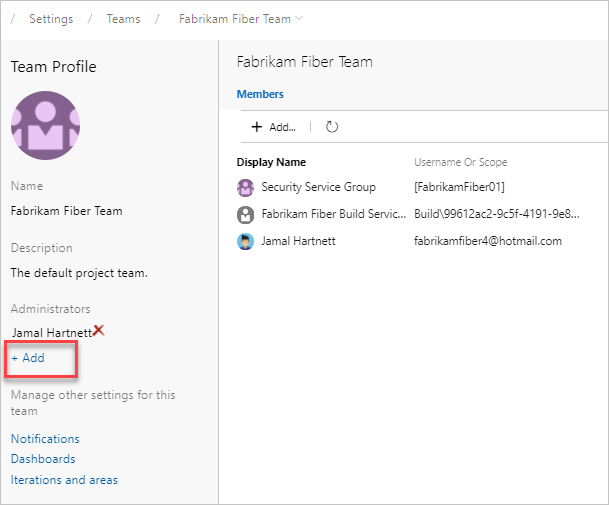Select Fabrikam Fiber Build Service row

pyautogui.click(x=419, y=214)
